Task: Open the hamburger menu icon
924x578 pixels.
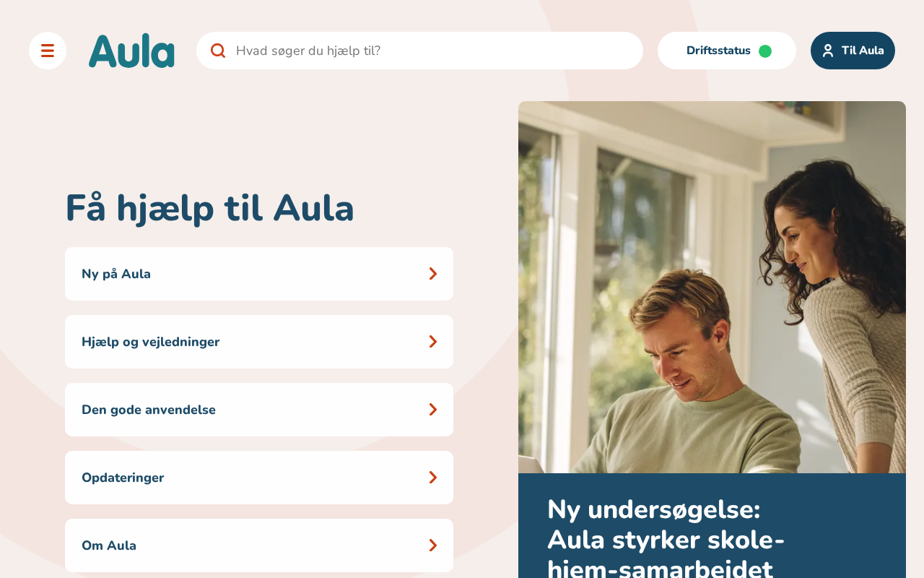Action: 48,51
